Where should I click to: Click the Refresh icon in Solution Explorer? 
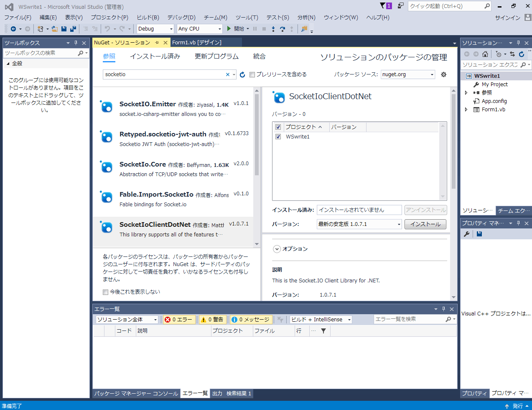[x=521, y=54]
